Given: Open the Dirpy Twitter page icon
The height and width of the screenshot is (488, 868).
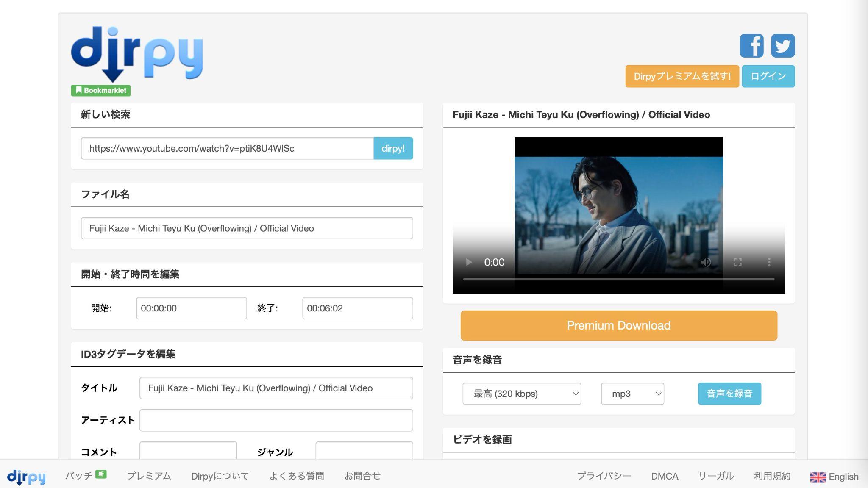Looking at the screenshot, I should point(783,46).
